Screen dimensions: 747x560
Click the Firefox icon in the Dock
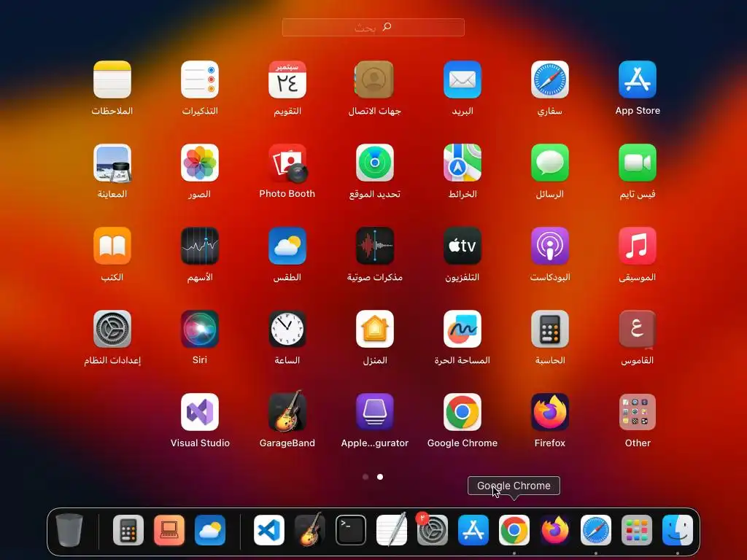tap(555, 530)
